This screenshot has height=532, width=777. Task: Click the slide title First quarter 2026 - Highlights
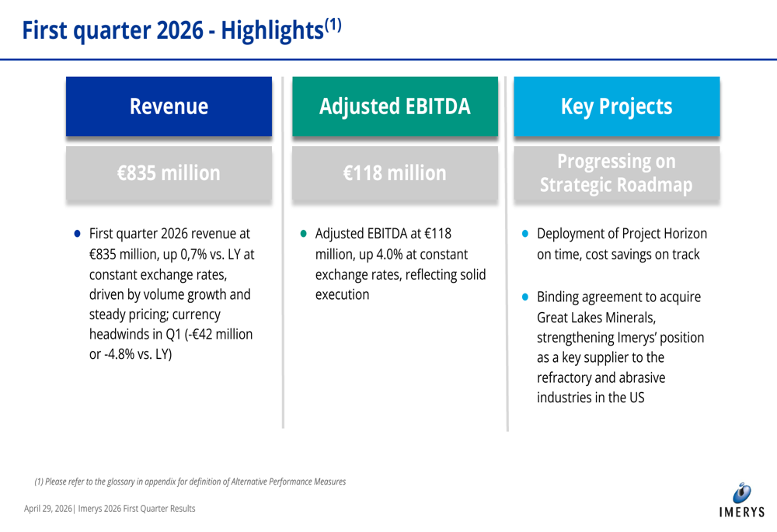pyautogui.click(x=171, y=30)
